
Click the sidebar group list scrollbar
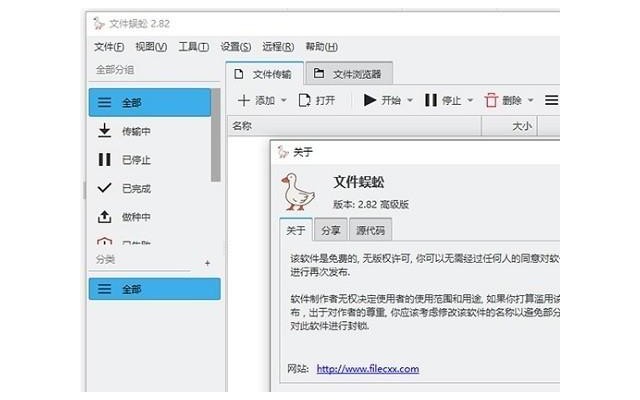216,135
